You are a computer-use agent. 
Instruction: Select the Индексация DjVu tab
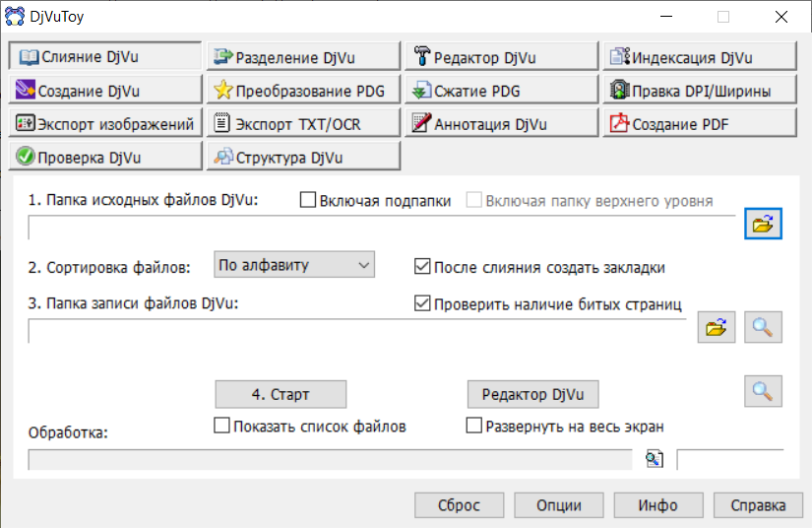(700, 56)
